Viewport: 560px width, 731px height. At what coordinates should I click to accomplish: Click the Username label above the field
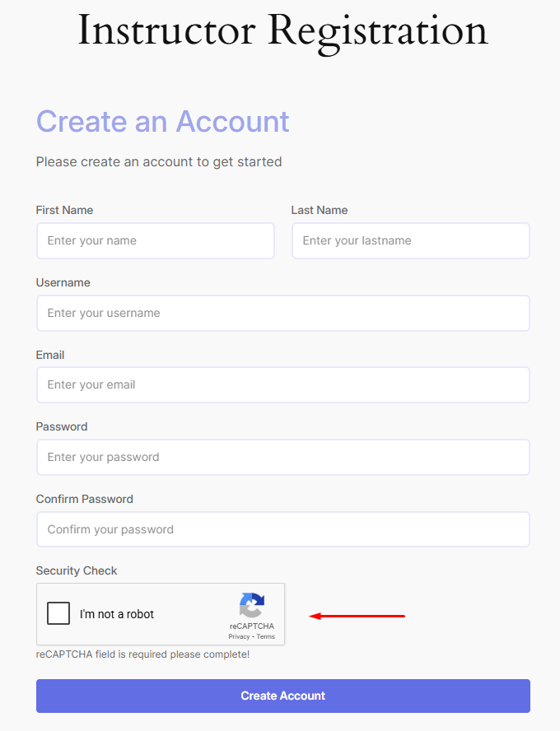pyautogui.click(x=63, y=282)
